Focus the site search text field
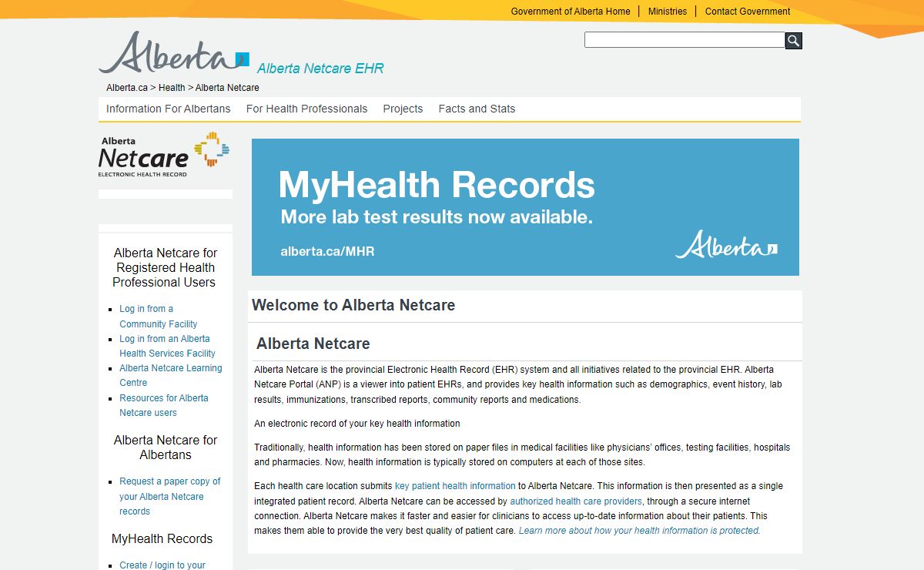This screenshot has width=924, height=570. point(685,40)
